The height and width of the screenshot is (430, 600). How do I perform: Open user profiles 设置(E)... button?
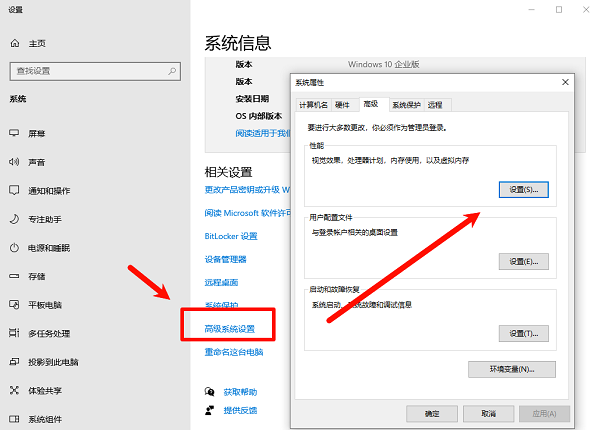523,262
